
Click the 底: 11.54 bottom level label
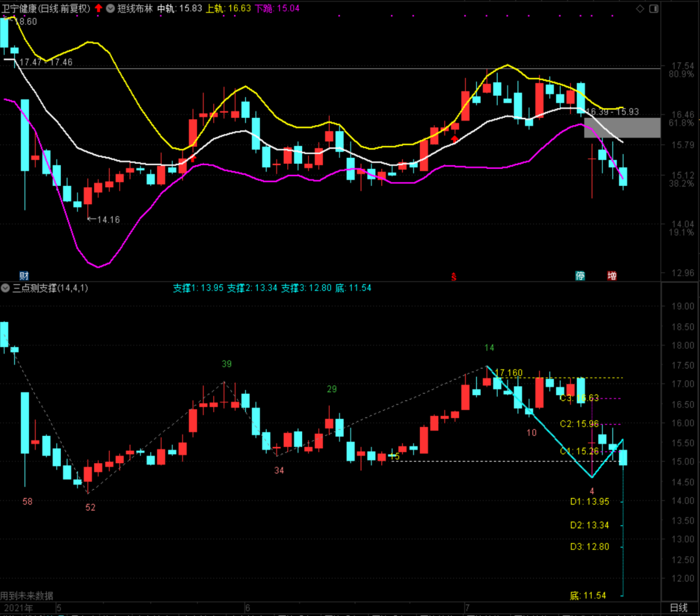point(588,595)
